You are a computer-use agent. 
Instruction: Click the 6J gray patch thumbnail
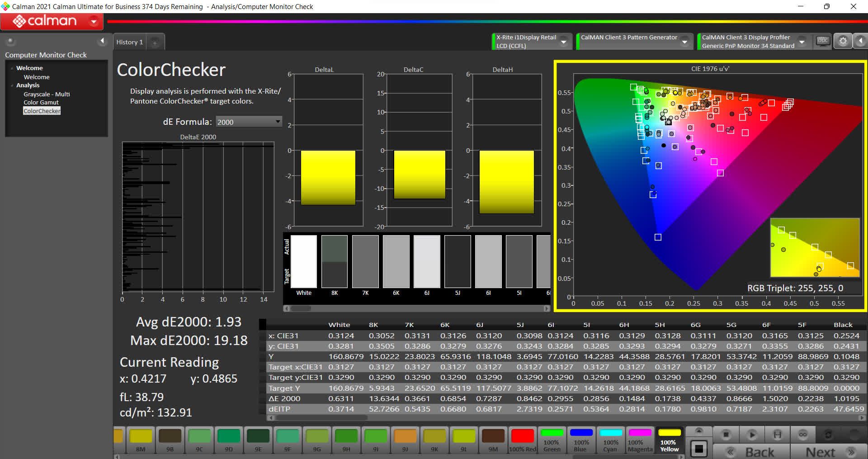click(x=427, y=262)
